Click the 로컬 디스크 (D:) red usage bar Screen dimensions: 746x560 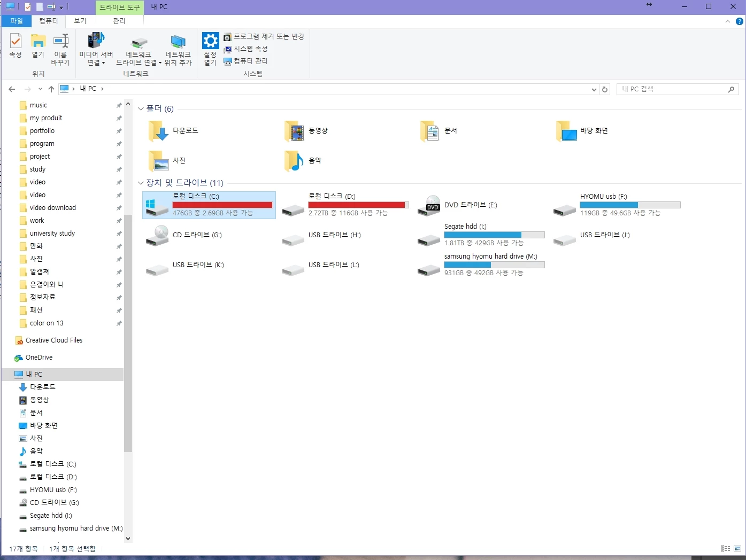(358, 205)
